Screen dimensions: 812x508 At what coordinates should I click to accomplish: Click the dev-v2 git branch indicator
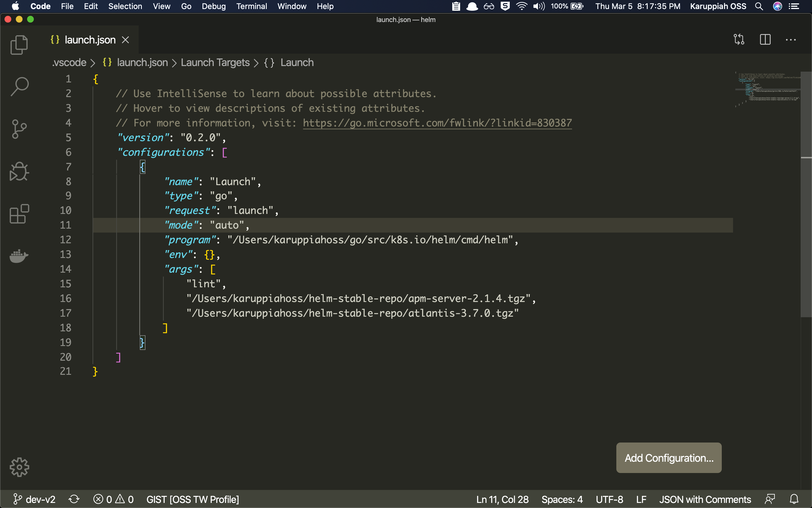pyautogui.click(x=34, y=499)
